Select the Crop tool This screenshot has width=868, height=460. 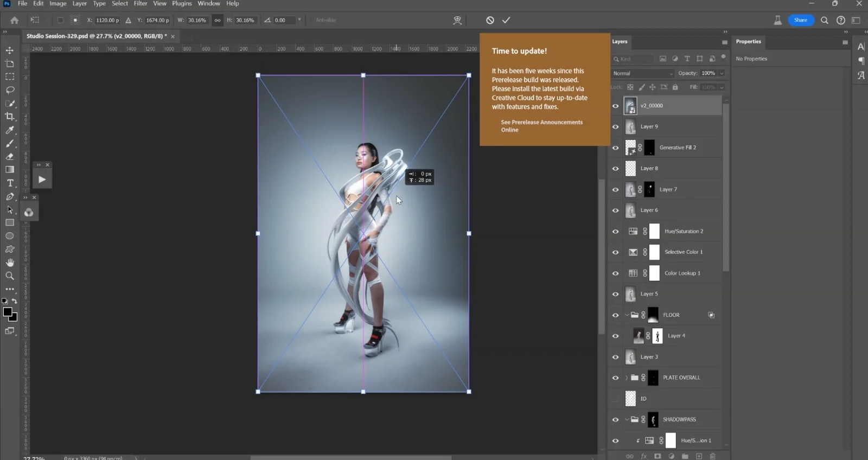[10, 117]
